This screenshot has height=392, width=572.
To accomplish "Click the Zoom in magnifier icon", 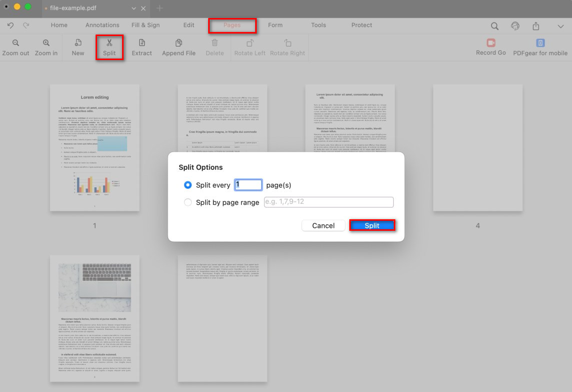I will click(46, 43).
